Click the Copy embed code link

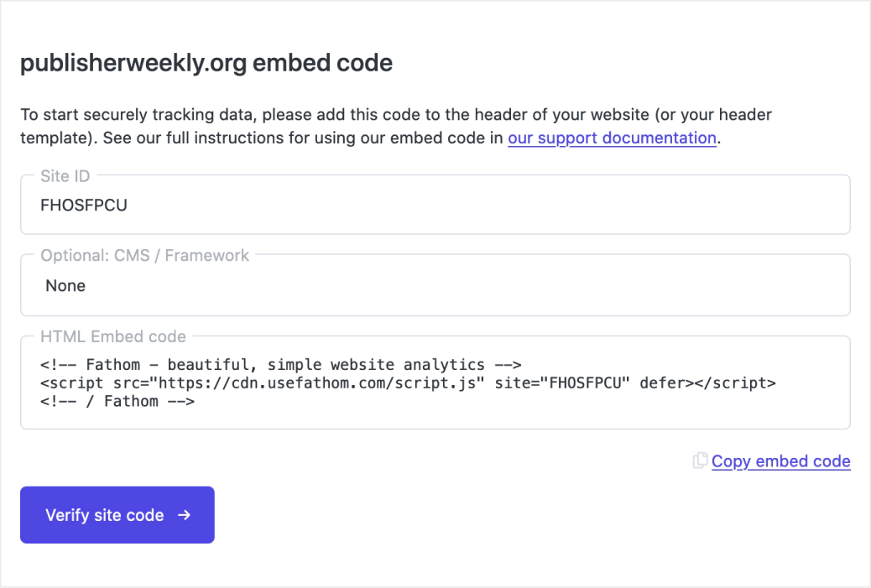click(x=780, y=461)
